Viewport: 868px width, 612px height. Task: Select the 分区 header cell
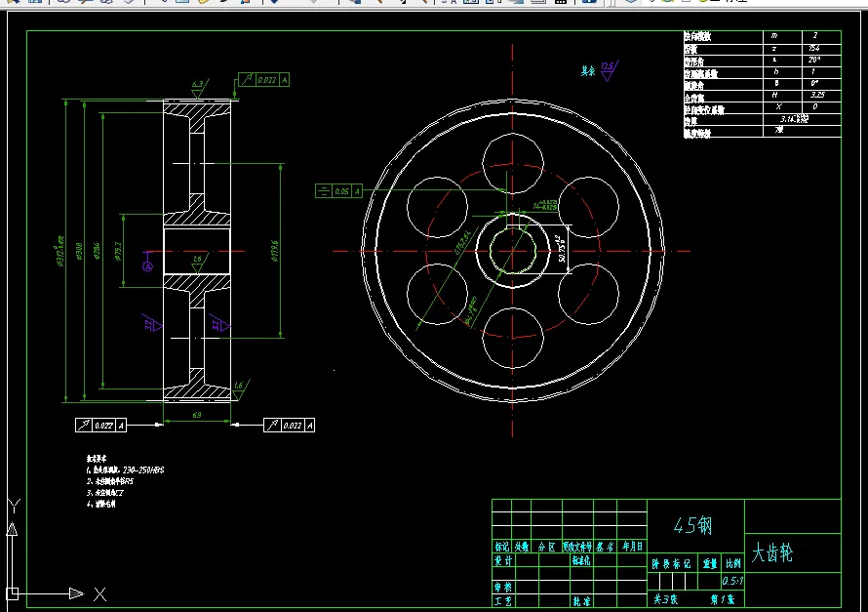(x=546, y=547)
